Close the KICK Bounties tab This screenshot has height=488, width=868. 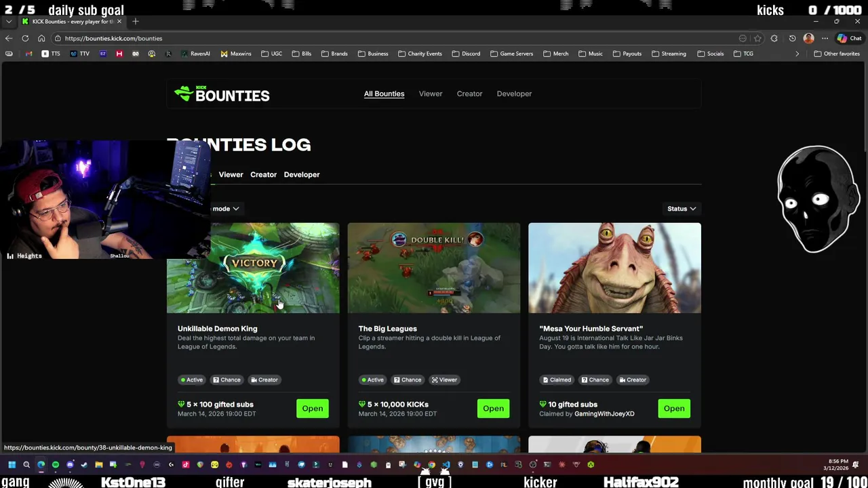(119, 22)
